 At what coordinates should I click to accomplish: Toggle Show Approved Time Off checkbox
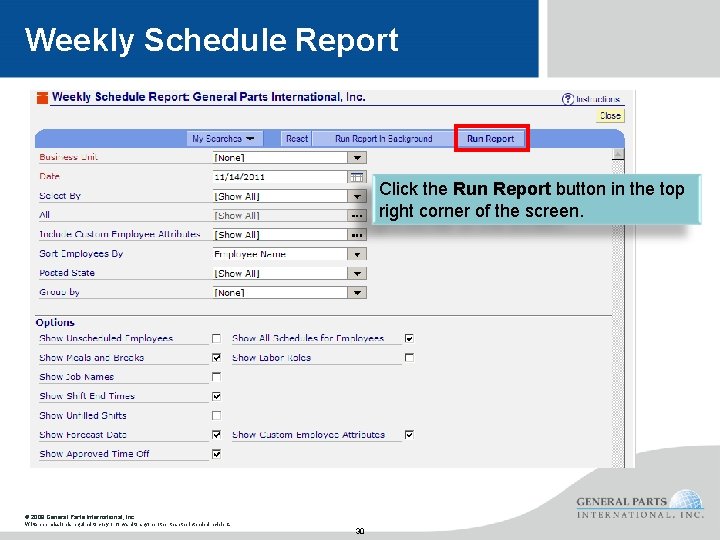coord(216,454)
